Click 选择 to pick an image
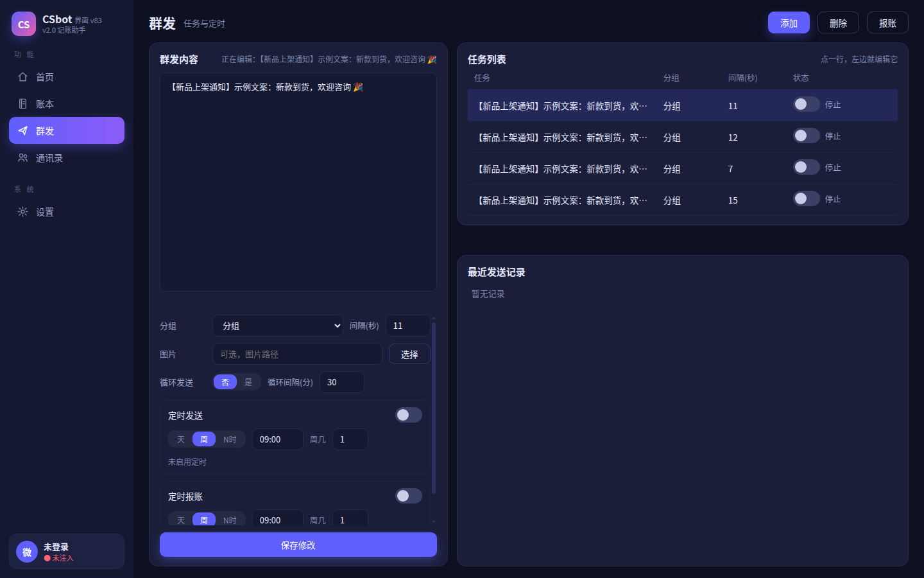924x578 pixels. [x=409, y=354]
